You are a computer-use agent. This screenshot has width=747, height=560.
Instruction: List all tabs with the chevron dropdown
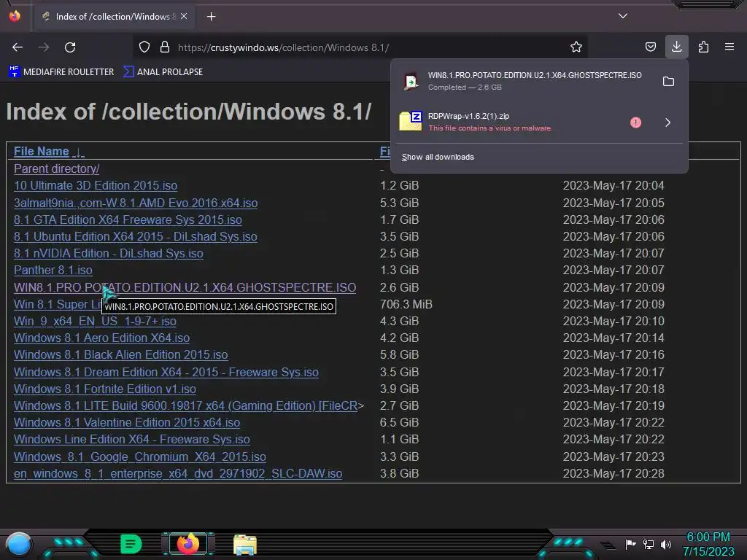click(x=623, y=16)
